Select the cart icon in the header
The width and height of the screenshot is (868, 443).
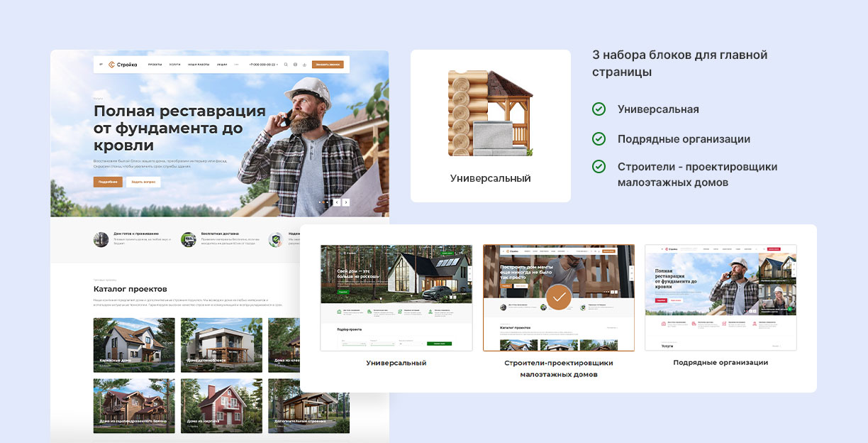coord(295,64)
